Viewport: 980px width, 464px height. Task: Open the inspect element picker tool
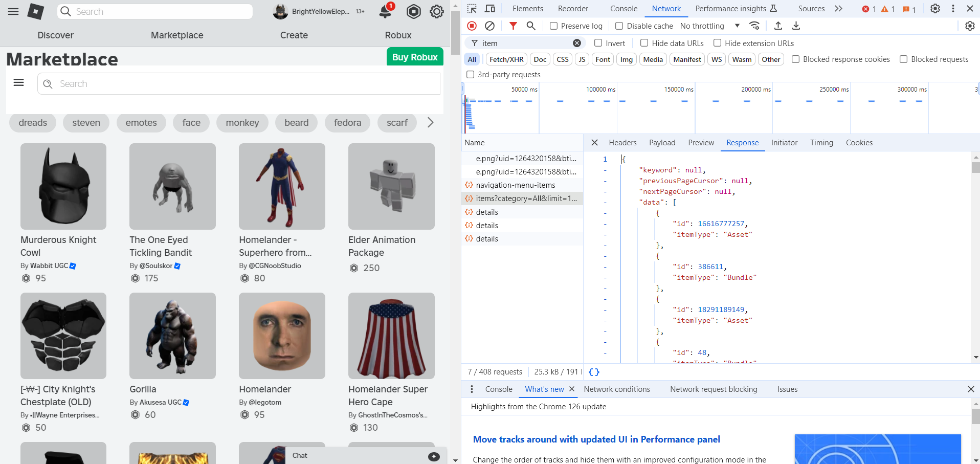point(472,9)
